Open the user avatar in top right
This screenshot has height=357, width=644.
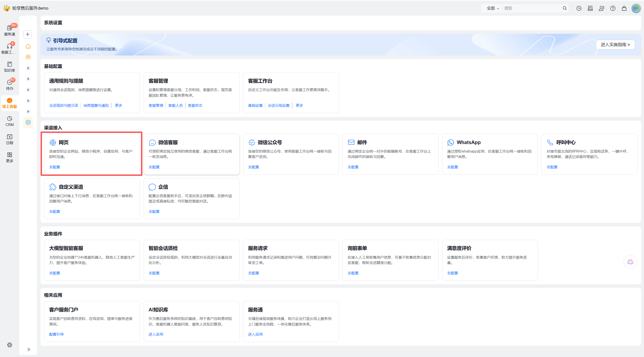point(636,8)
